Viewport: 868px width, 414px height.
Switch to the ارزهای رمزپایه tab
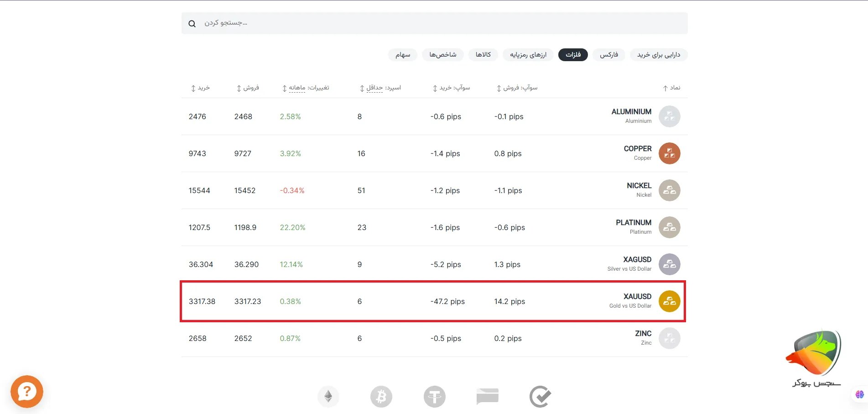point(528,55)
